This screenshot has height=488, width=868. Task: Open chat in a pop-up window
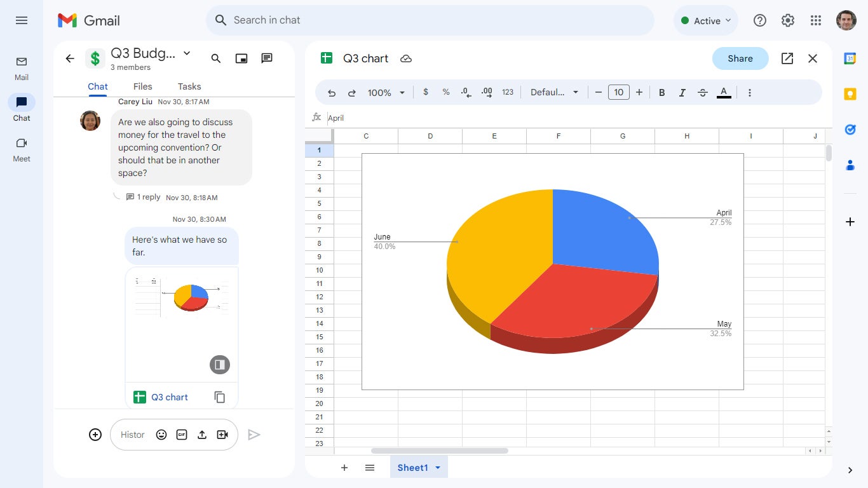[x=241, y=58]
